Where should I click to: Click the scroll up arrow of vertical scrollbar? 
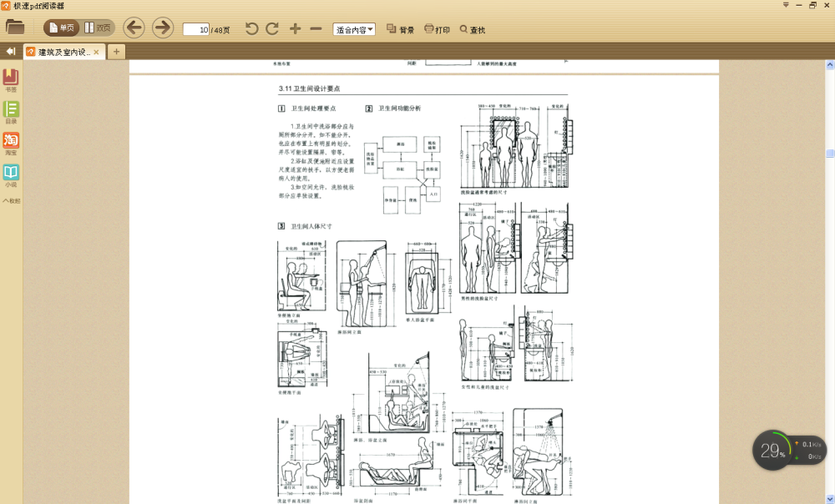pos(830,64)
